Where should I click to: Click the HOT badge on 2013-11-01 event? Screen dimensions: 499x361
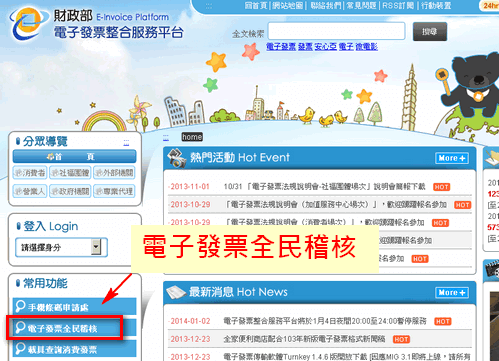point(441,187)
